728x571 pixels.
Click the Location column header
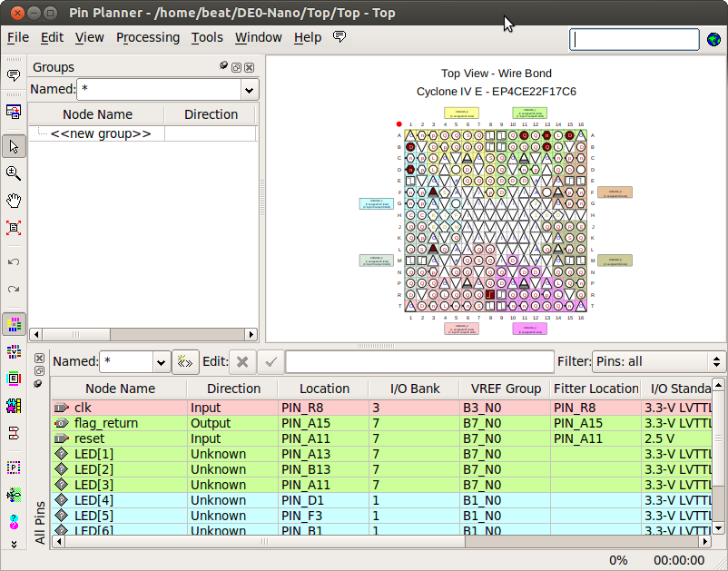click(324, 389)
